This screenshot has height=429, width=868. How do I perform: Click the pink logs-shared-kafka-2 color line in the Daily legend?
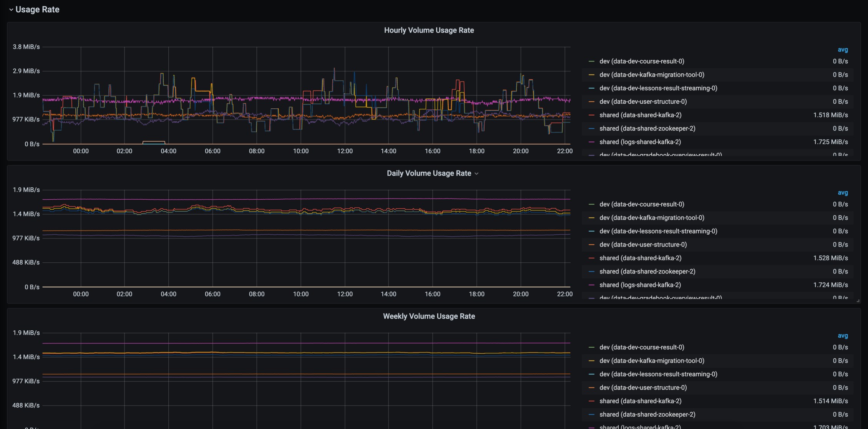click(x=591, y=285)
